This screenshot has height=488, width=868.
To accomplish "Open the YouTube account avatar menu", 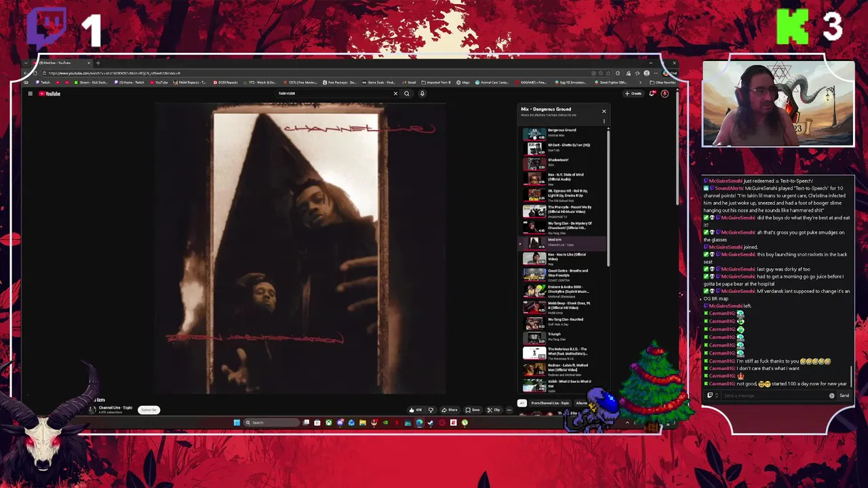I will click(665, 94).
